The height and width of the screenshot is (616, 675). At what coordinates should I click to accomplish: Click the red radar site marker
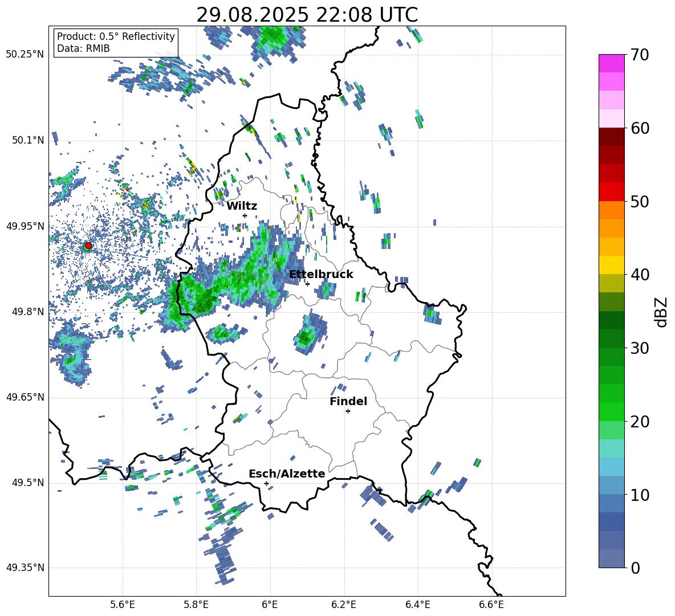88,246
